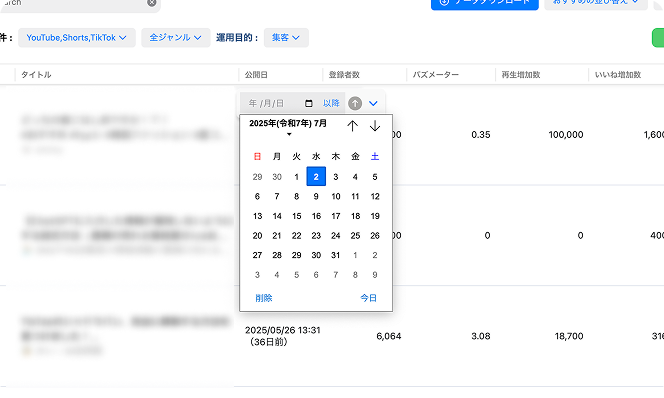Click the 削除 clear link in calendar
Screen dimensions: 664x398
(264, 298)
